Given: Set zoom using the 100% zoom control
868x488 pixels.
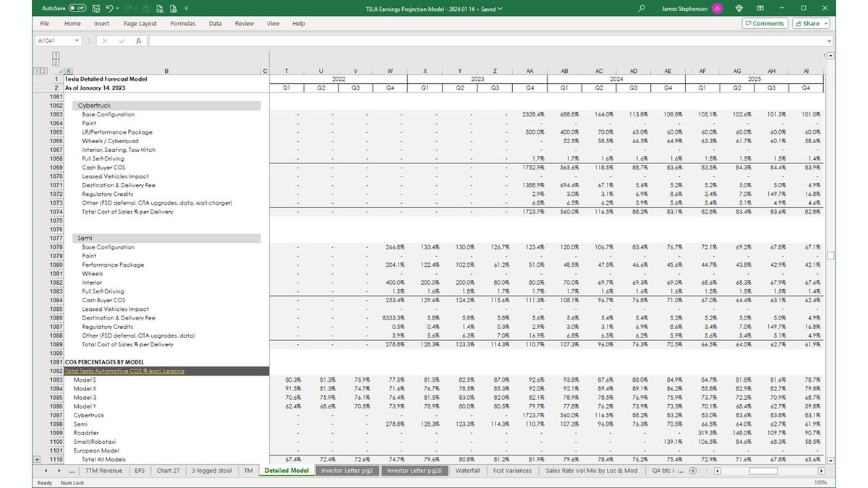Looking at the screenshot, I should [x=822, y=481].
